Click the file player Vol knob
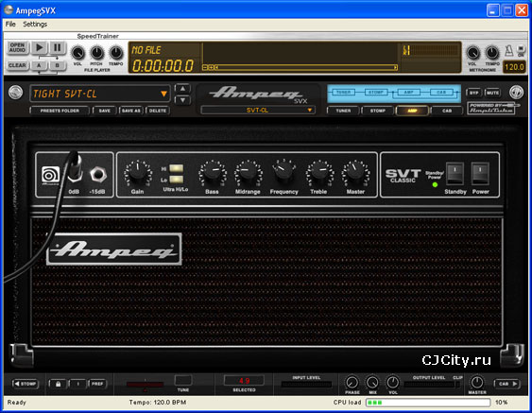 [77, 53]
